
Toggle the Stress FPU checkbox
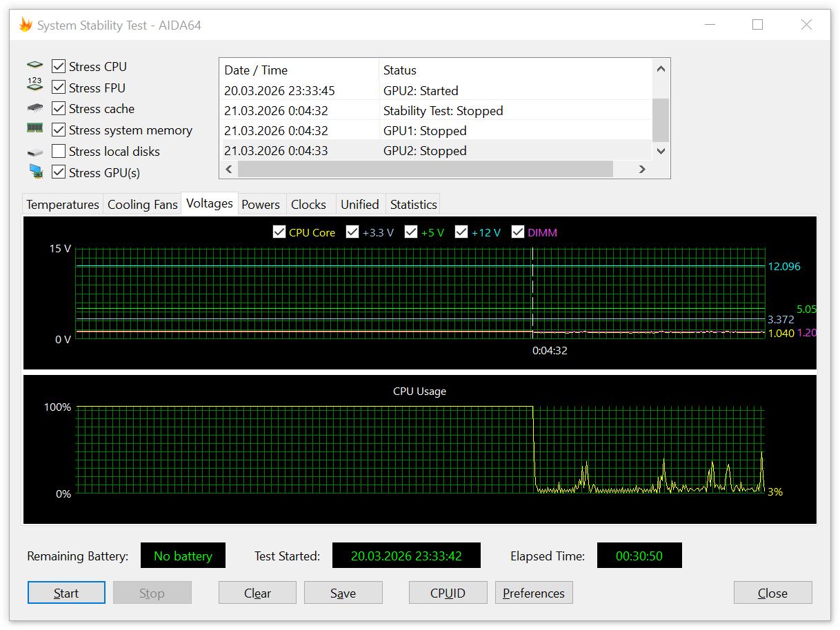pyautogui.click(x=59, y=88)
